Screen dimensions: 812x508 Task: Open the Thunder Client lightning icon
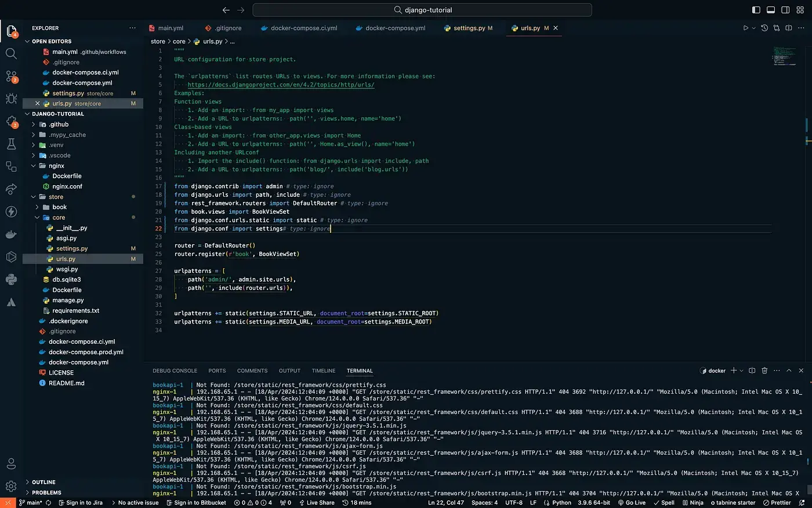coord(11,211)
